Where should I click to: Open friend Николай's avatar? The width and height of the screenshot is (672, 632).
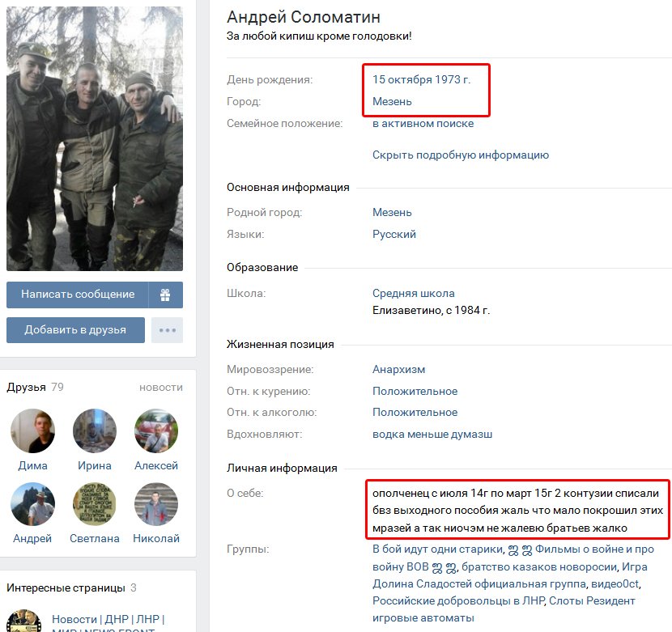[156, 504]
